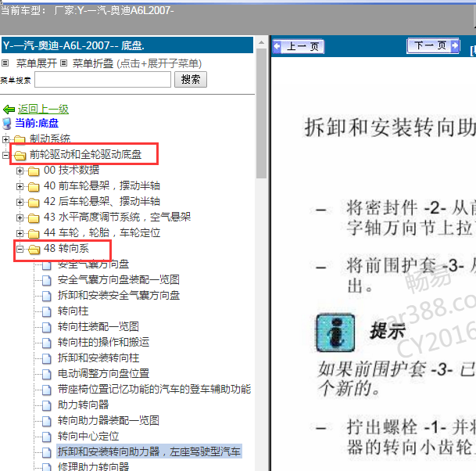This screenshot has height=471, width=476.
Task: Click the 搜索 search button
Action: 191,80
